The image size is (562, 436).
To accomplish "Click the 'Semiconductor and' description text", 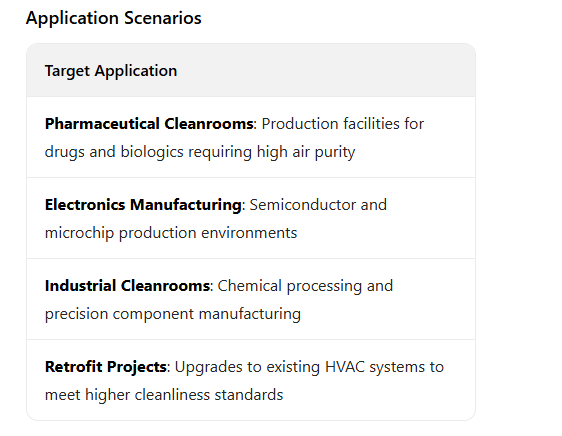I will pos(318,205).
